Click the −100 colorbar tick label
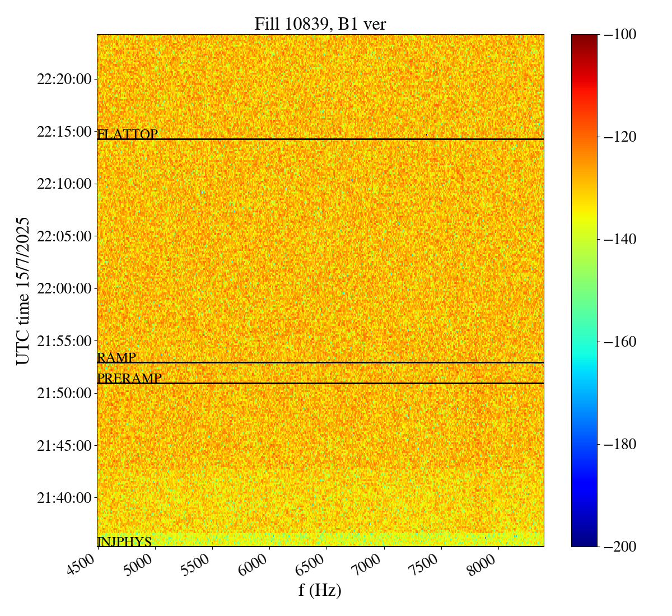This screenshot has width=672, height=616. (x=620, y=35)
